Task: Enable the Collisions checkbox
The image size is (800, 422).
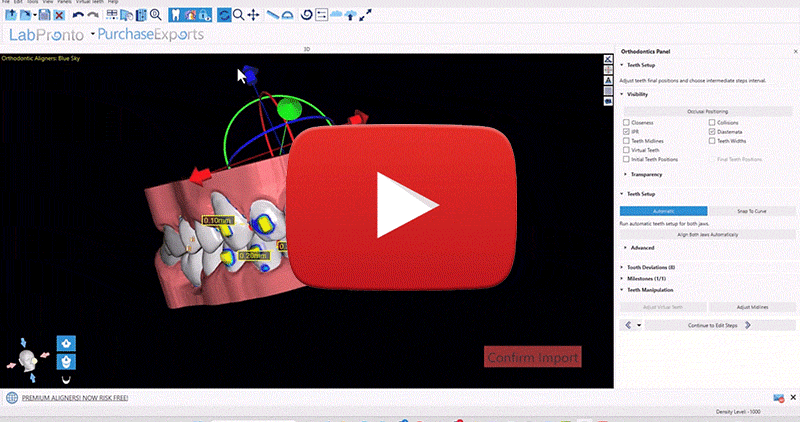Action: coord(712,122)
